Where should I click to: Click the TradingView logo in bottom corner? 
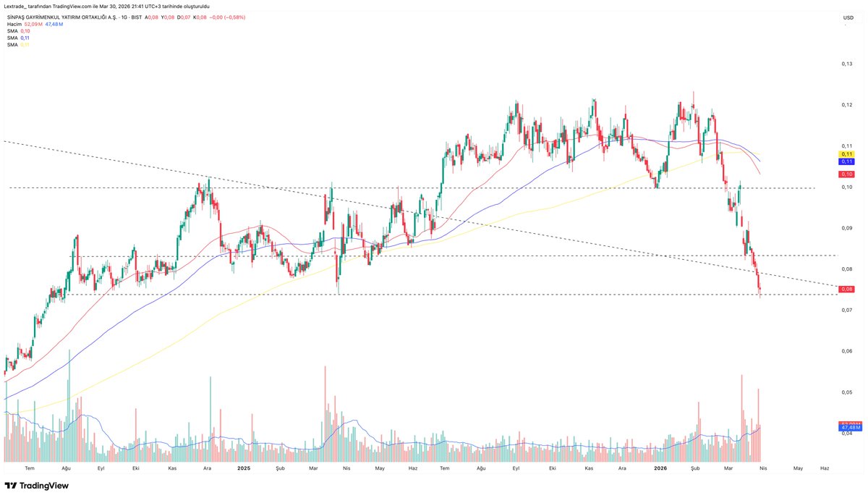coord(33,486)
